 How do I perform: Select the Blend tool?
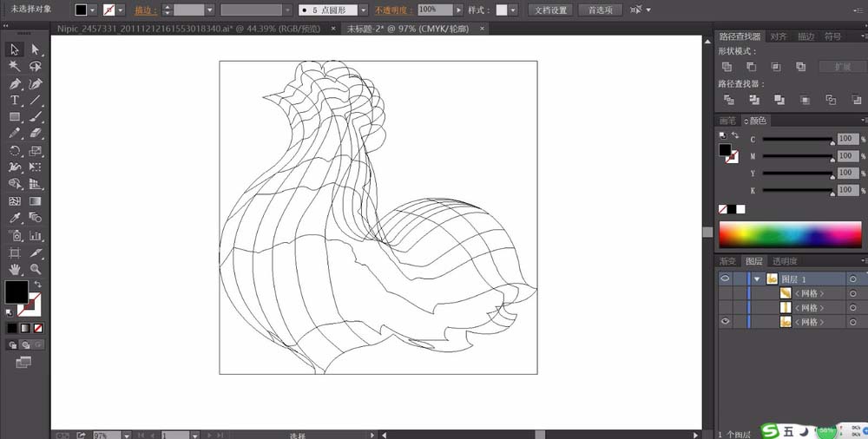[36, 218]
